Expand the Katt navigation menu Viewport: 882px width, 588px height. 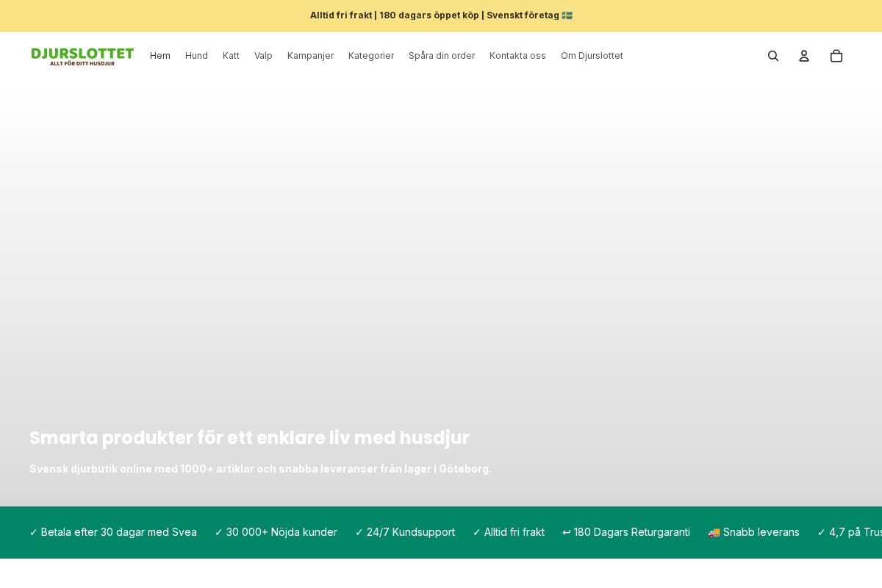[x=231, y=56]
